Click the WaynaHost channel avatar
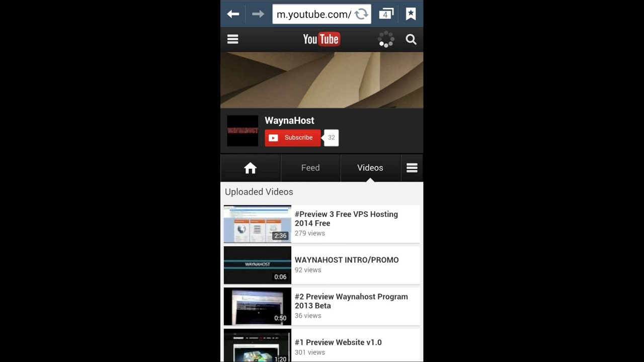 pyautogui.click(x=243, y=131)
